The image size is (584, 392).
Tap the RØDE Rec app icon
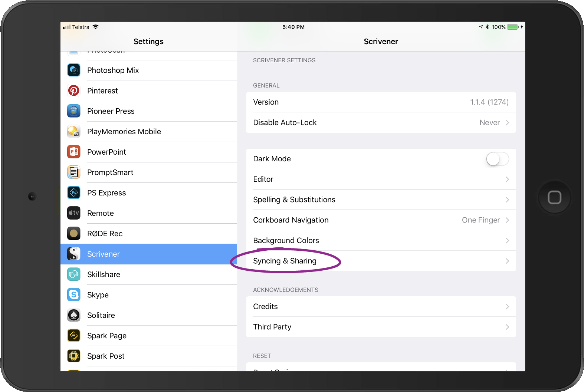coord(74,233)
